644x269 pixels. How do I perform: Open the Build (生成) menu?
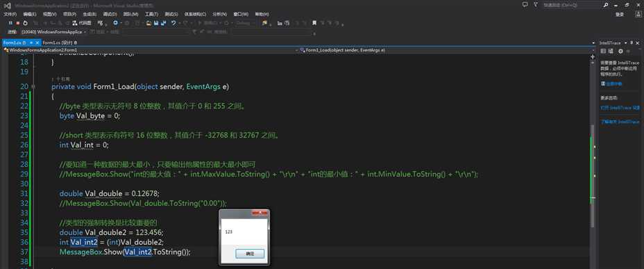coord(90,14)
